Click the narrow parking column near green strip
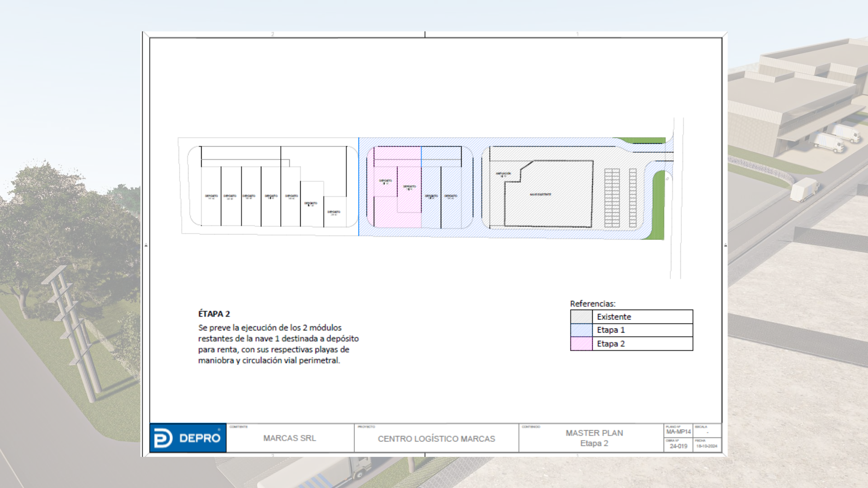This screenshot has height=488, width=868. point(632,198)
